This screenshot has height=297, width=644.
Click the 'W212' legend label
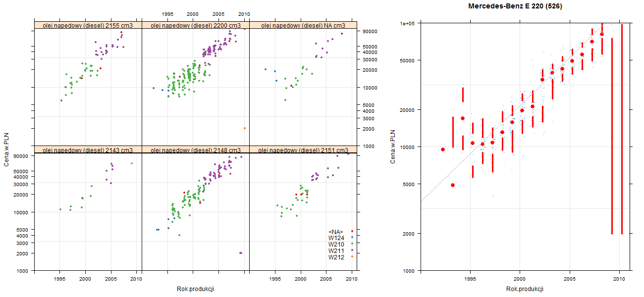click(x=336, y=257)
